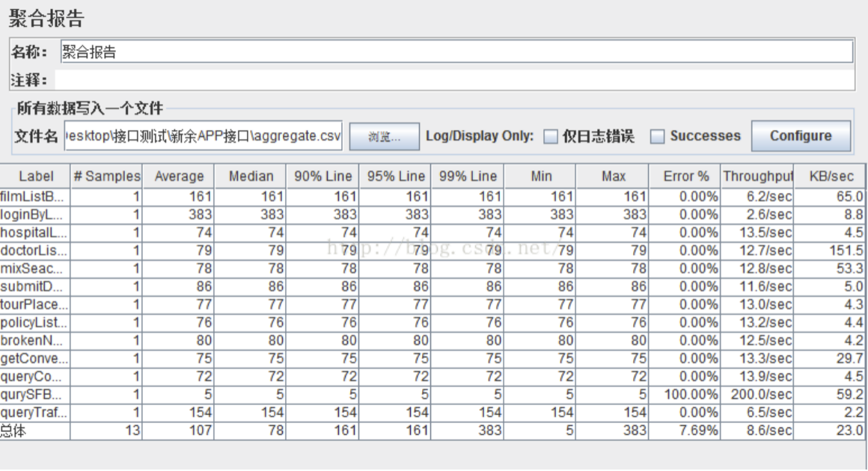
Task: Select the loginByL... row label
Action: 35,215
